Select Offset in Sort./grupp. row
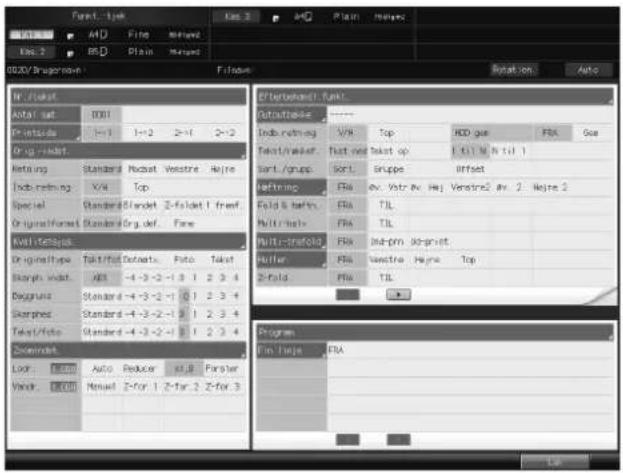This screenshot has height=473, width=623. click(x=470, y=169)
